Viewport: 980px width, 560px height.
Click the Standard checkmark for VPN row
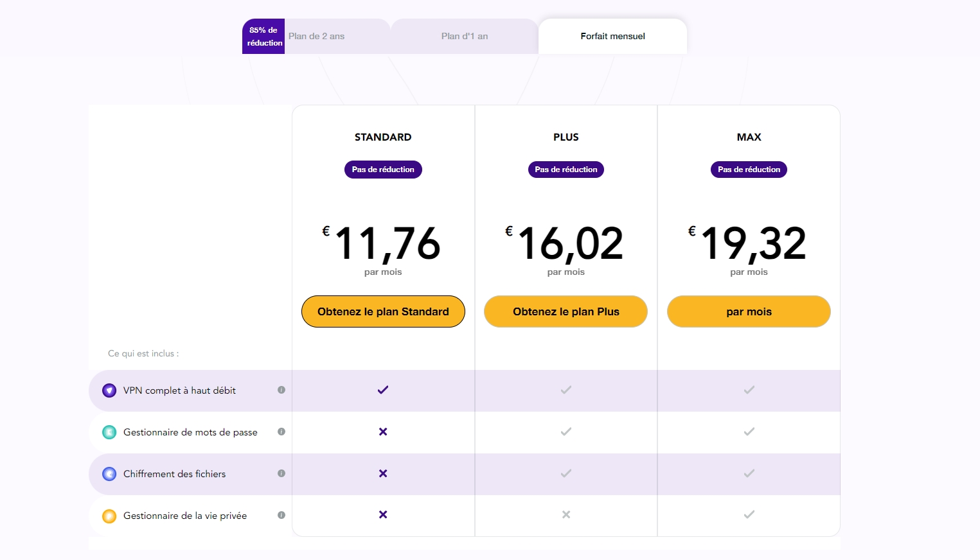coord(383,390)
